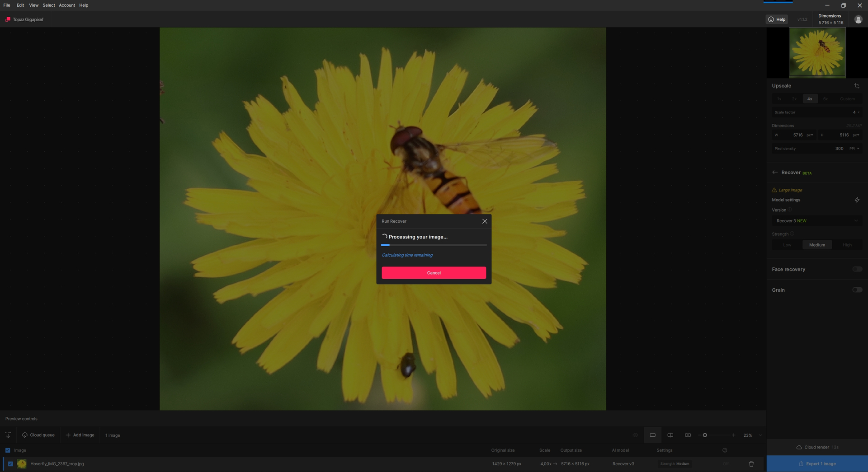Close the Run Recover dialog
Viewport: 868px width, 472px height.
[485, 221]
